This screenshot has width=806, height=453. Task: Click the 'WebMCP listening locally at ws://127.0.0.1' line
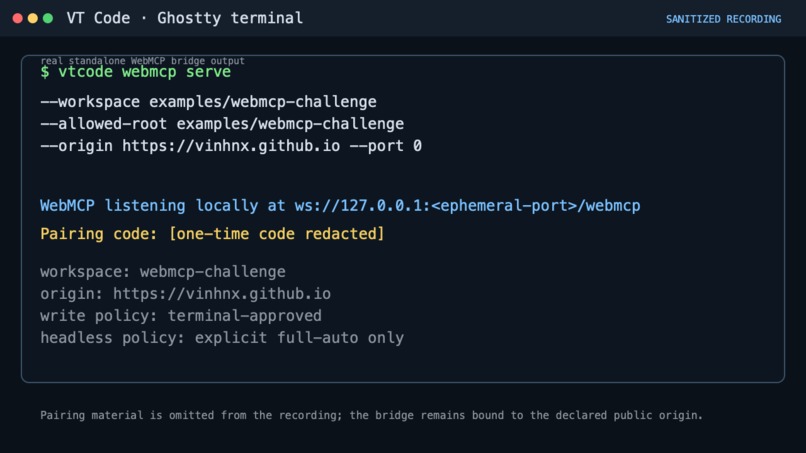point(340,206)
